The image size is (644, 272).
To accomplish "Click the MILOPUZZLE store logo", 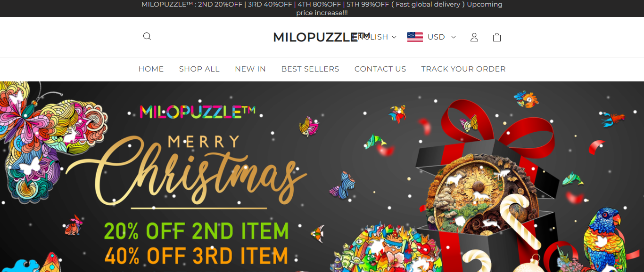I will pyautogui.click(x=316, y=37).
